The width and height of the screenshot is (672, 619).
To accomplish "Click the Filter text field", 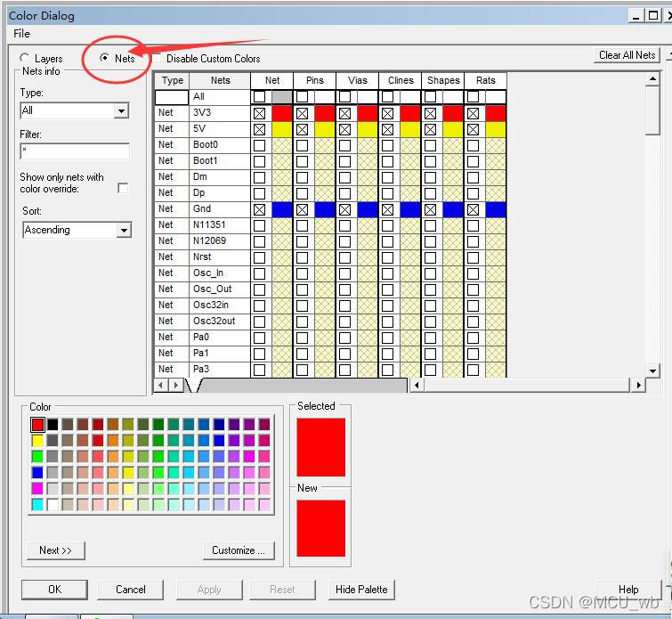I will tap(75, 151).
